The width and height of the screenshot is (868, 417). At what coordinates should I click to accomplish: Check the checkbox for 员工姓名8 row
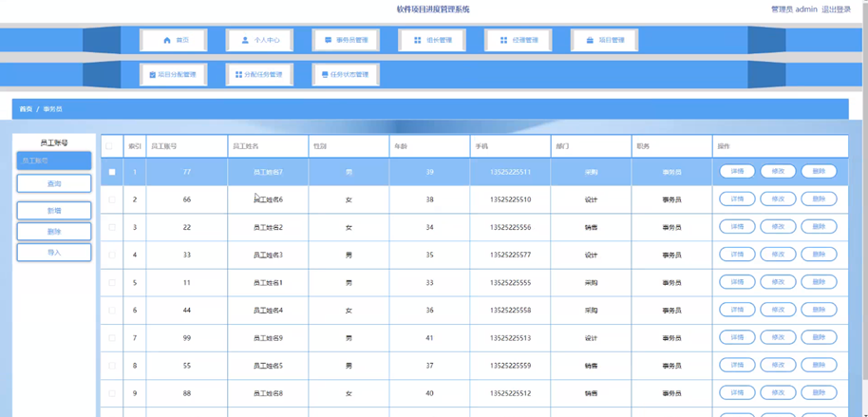112,393
